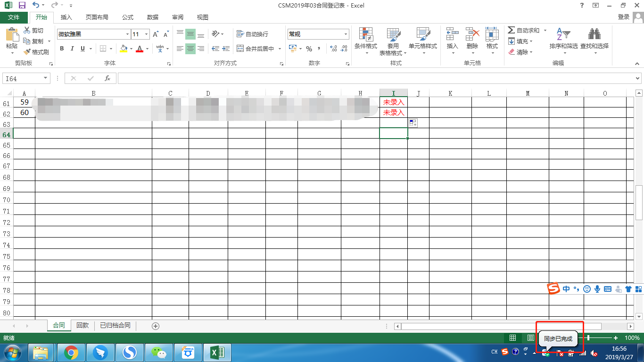
Task: Click the Save icon in quick access toolbar
Action: tap(22, 6)
